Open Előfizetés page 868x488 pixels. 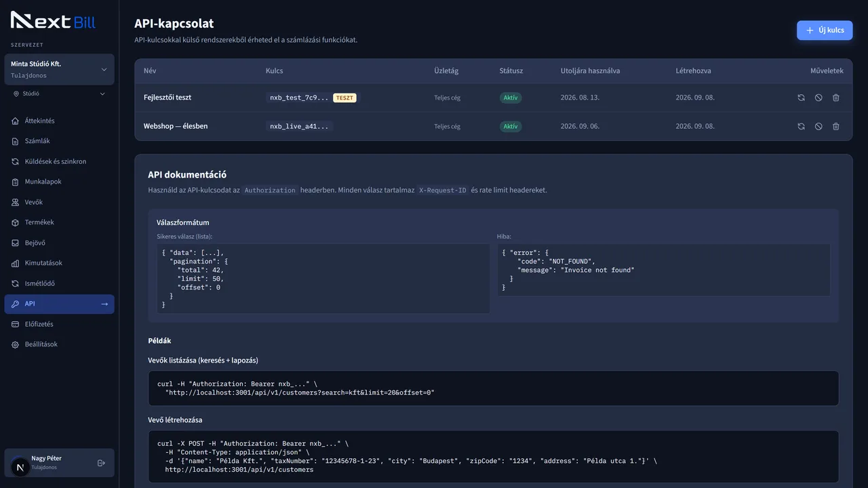tap(60, 324)
